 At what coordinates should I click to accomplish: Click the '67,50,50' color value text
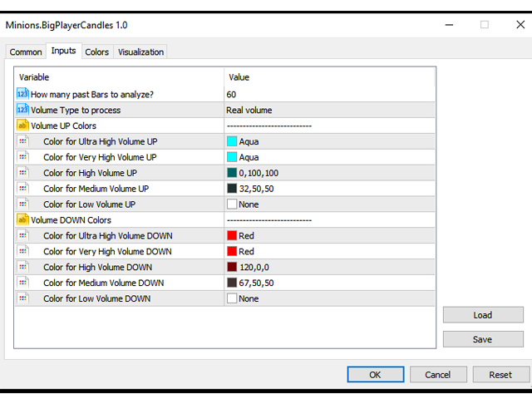point(257,283)
